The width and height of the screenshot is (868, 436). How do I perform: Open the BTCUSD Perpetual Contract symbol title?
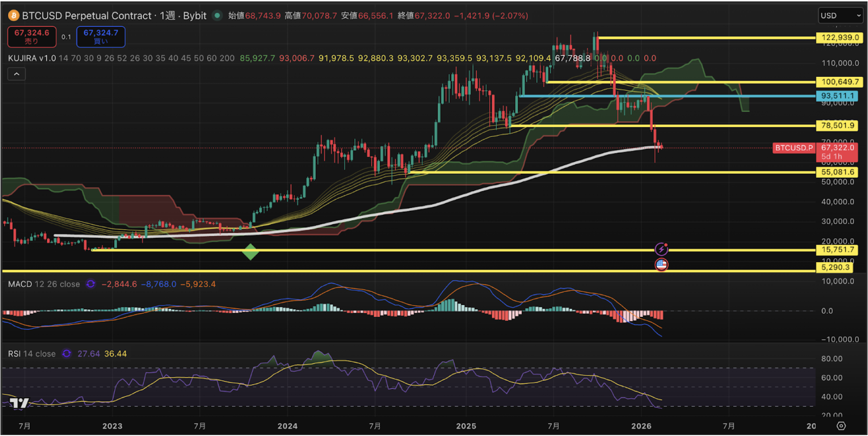click(86, 16)
